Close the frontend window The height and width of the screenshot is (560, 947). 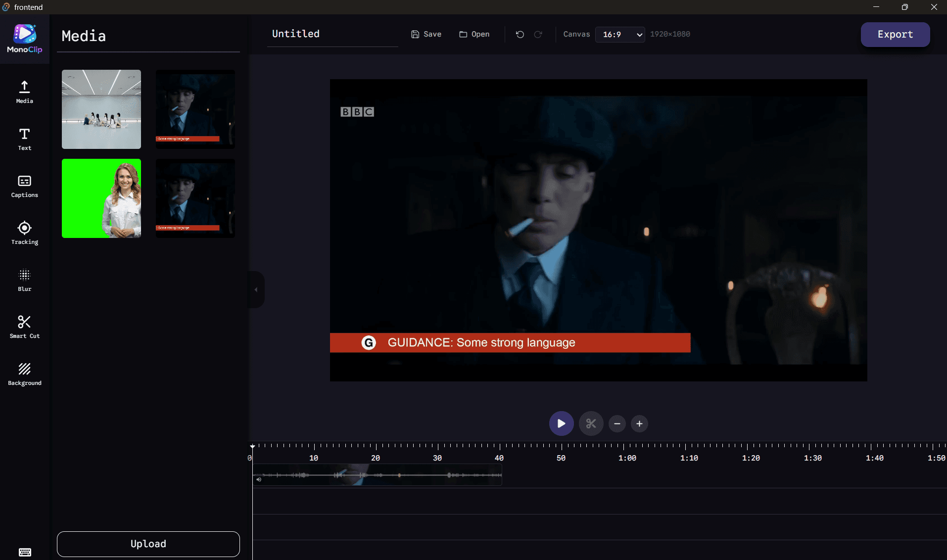tap(934, 7)
